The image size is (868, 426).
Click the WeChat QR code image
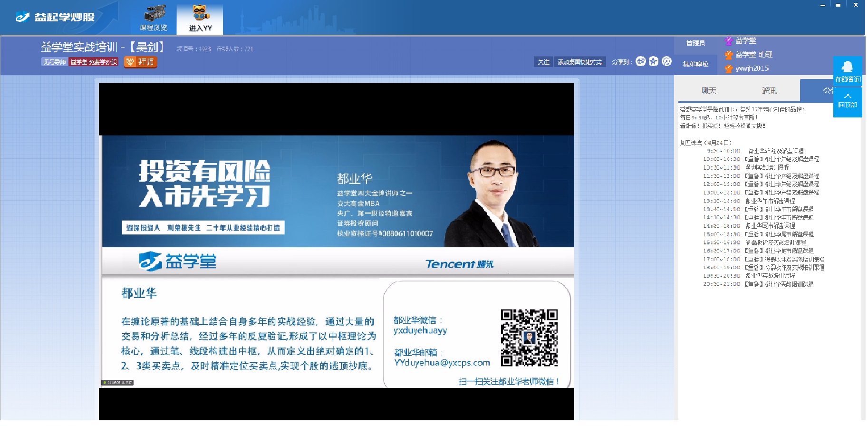click(529, 338)
